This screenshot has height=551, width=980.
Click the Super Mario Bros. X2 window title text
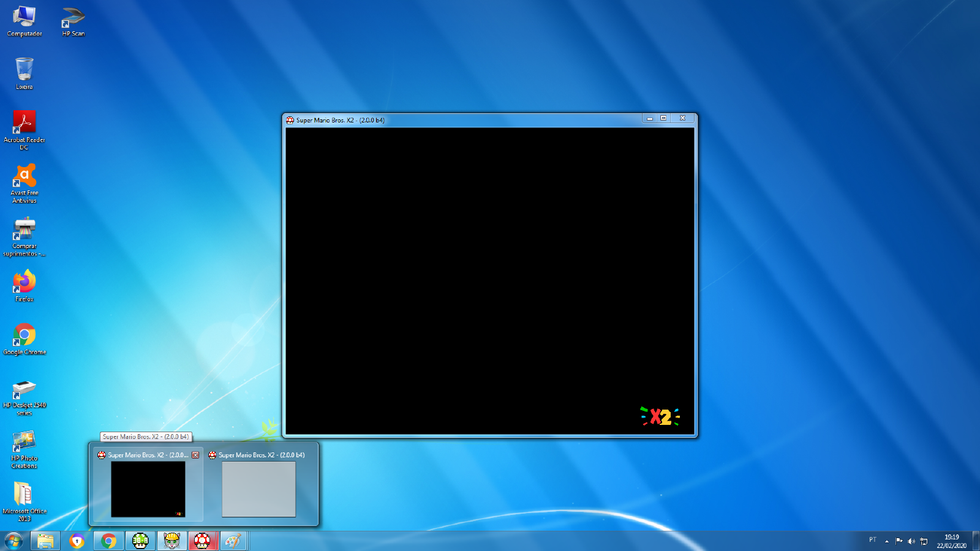point(341,120)
